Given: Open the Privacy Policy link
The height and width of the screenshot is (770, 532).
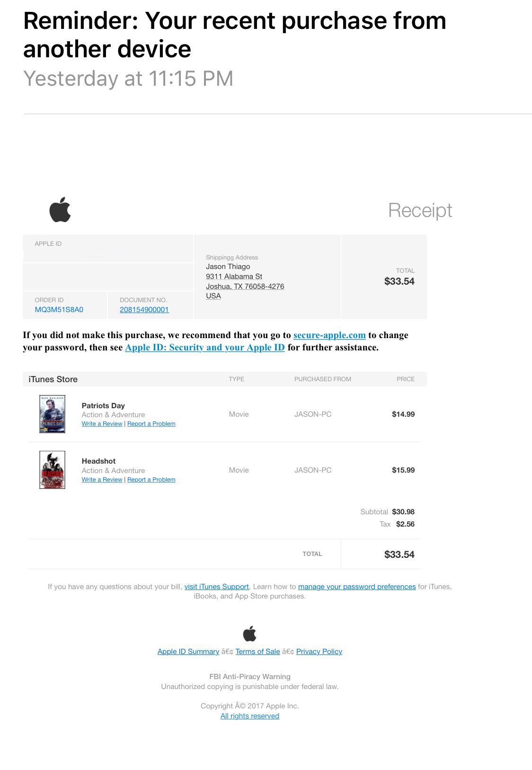Looking at the screenshot, I should pos(319,652).
